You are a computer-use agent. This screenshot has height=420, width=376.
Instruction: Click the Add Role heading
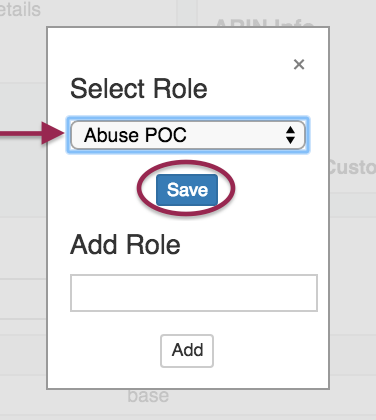(125, 244)
